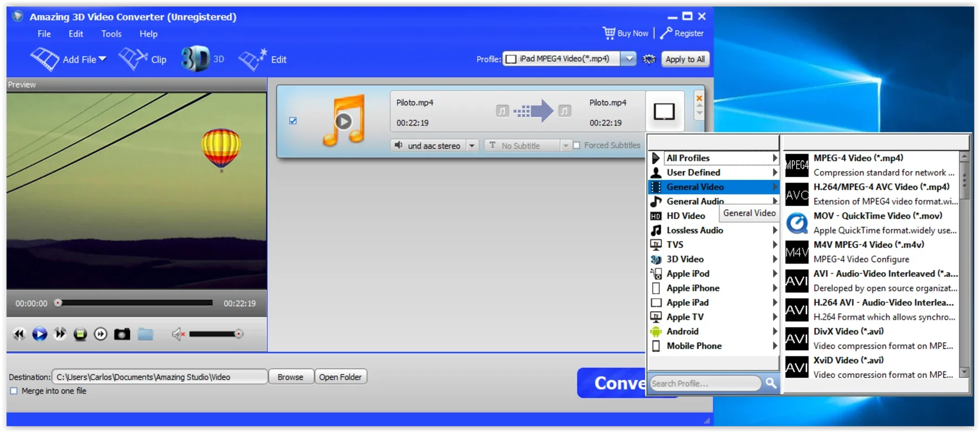Open the Edit video tool

263,59
